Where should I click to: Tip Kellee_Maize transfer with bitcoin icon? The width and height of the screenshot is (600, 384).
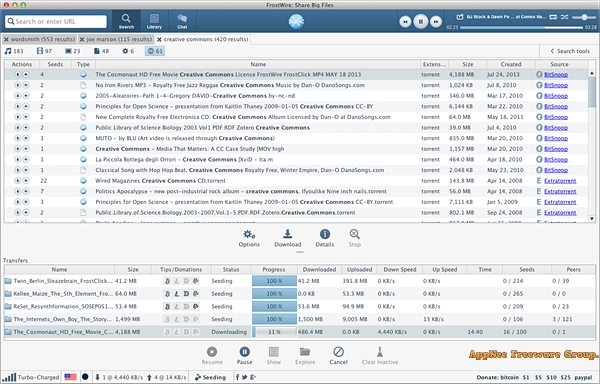click(x=167, y=294)
